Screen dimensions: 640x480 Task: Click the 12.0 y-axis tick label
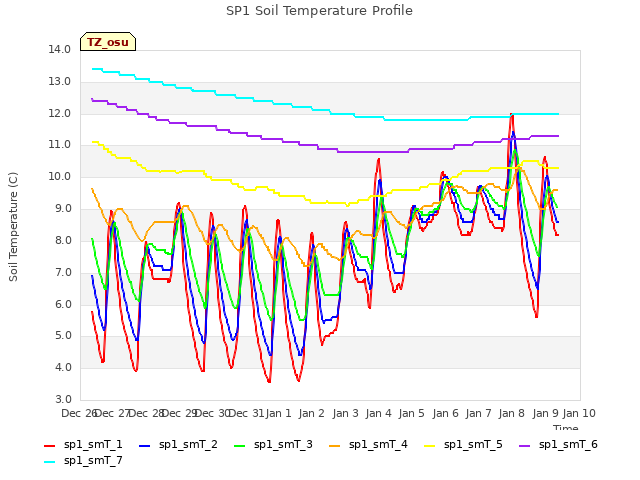60,113
